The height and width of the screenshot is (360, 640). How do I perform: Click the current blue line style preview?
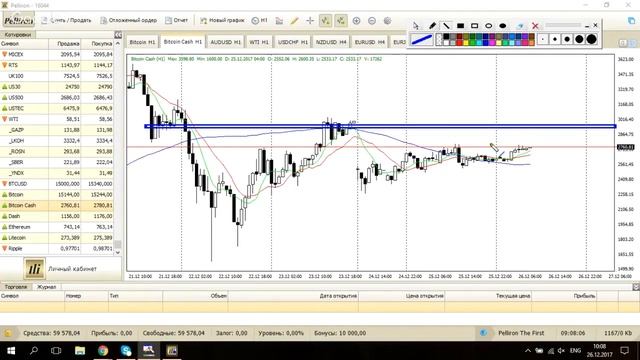click(x=422, y=39)
